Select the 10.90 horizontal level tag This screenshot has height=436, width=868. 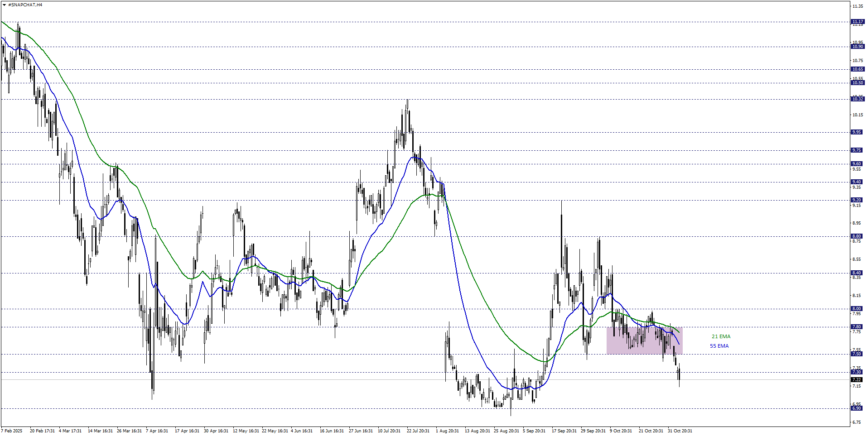tap(857, 47)
